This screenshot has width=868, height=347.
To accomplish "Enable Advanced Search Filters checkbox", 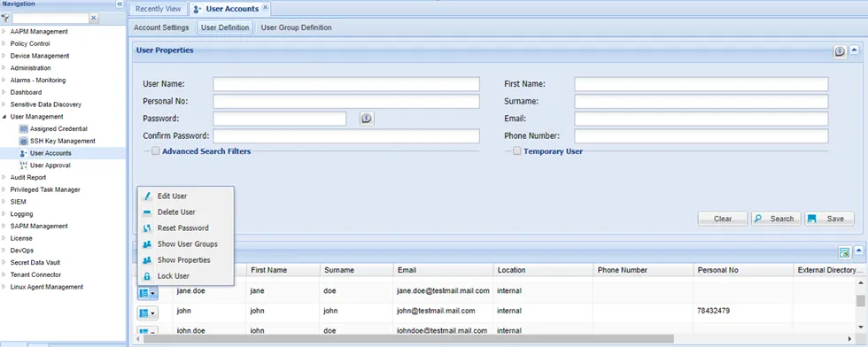I will point(156,150).
